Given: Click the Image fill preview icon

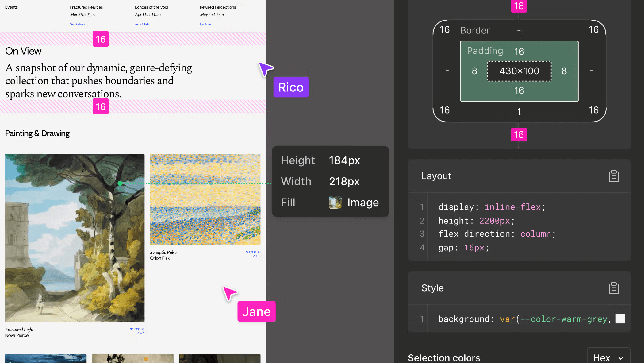Looking at the screenshot, I should (335, 202).
